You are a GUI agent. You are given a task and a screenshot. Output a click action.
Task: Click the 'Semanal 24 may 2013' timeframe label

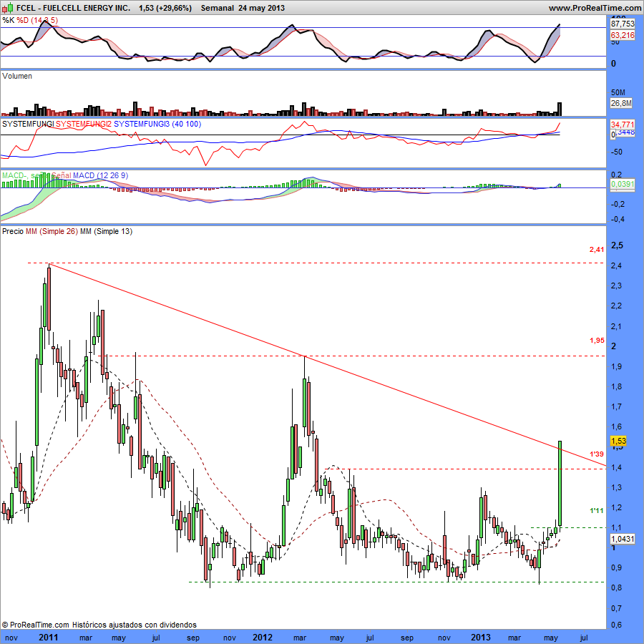coord(243,8)
